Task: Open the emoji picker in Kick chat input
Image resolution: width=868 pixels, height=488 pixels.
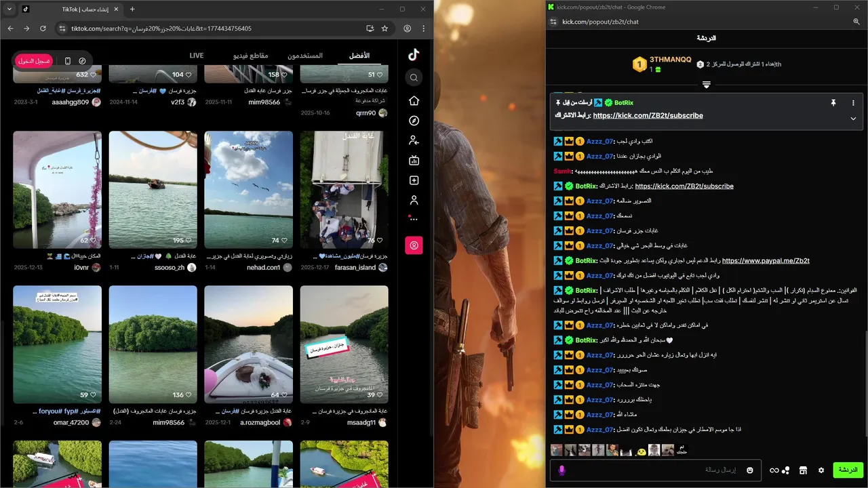Action: pyautogui.click(x=749, y=470)
